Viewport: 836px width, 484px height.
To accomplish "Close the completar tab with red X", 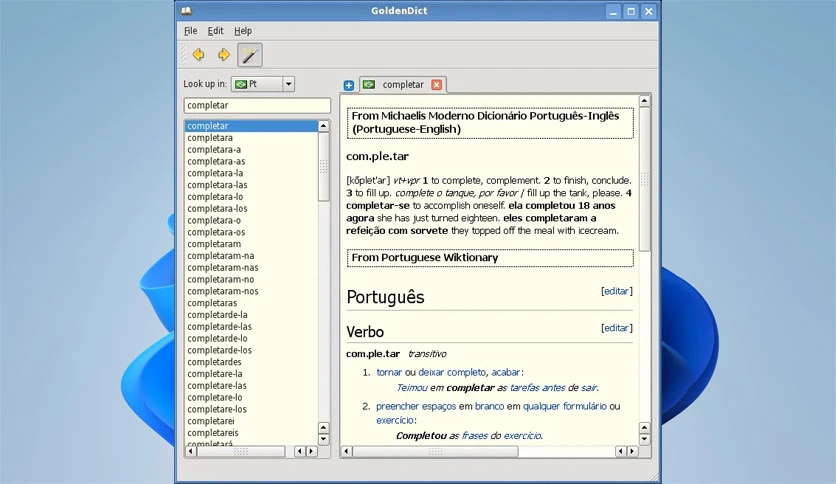I will pyautogui.click(x=437, y=85).
